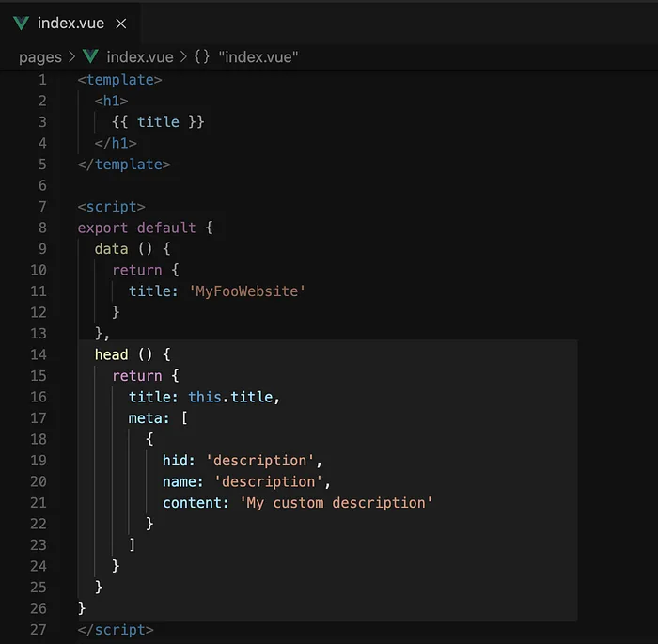This screenshot has height=644, width=658.
Task: Expand the breadcrumb chevron after index.vue
Action: tap(183, 56)
